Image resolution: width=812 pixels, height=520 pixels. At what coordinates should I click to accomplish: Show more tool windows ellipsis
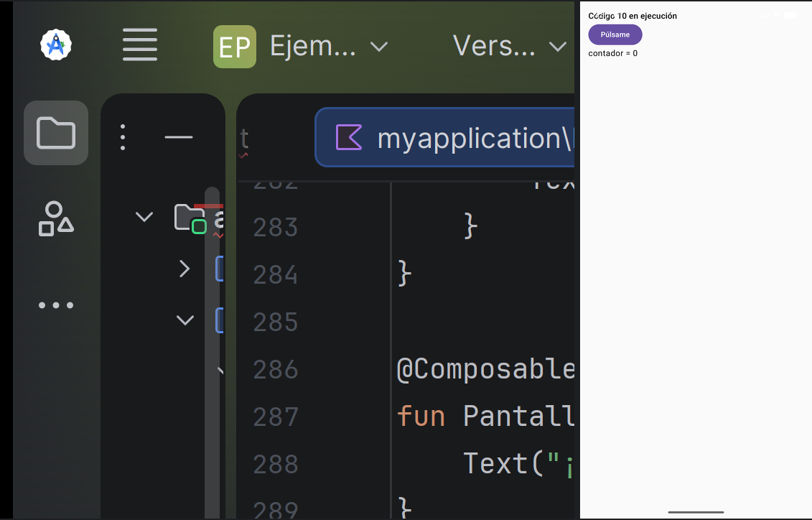pyautogui.click(x=56, y=305)
